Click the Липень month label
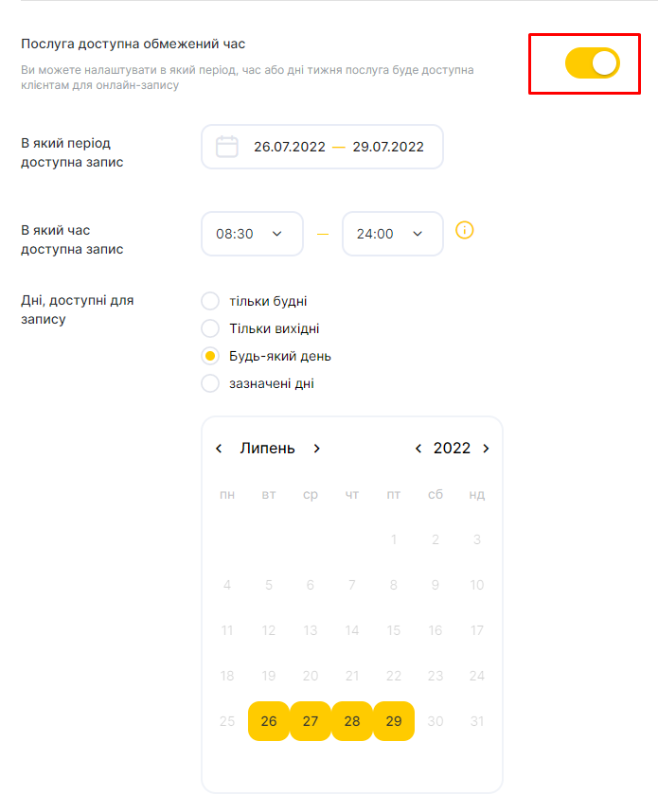This screenshot has width=658, height=812. (267, 449)
